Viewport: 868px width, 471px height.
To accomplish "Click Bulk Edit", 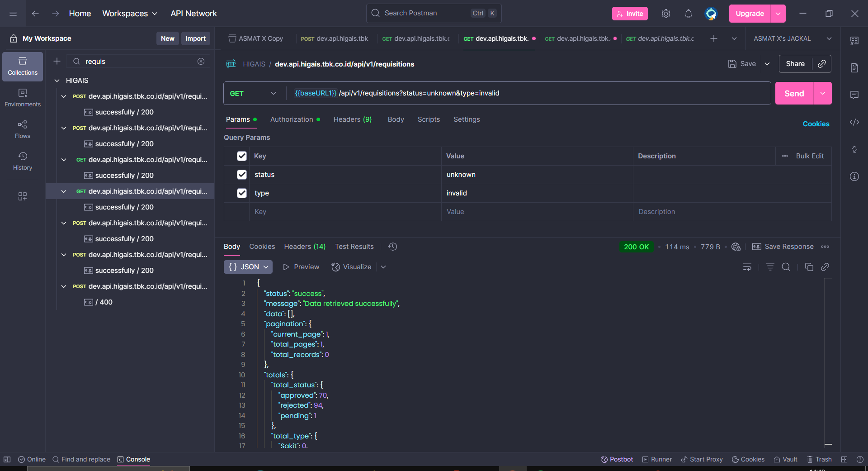I will pyautogui.click(x=810, y=156).
